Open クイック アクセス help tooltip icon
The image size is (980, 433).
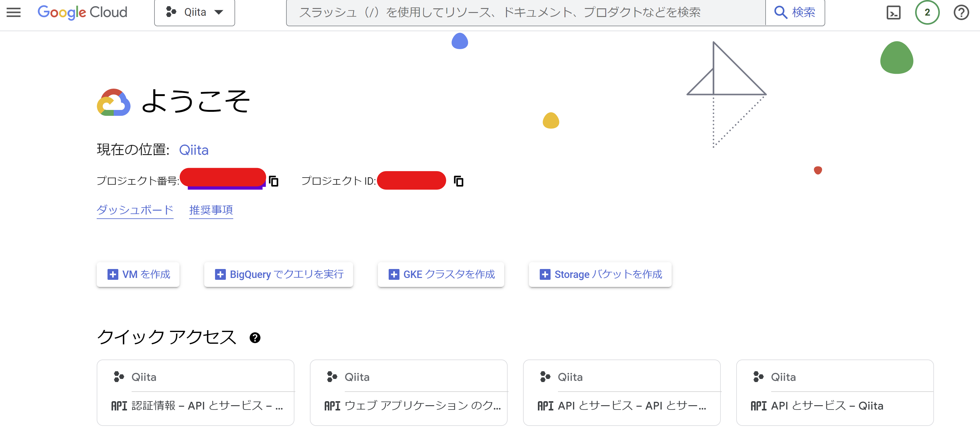pyautogui.click(x=255, y=338)
